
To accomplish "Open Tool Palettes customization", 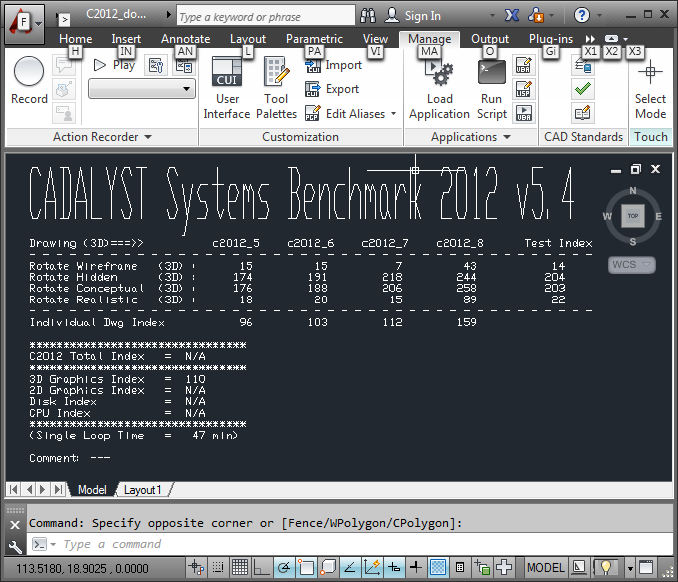I will (276, 88).
